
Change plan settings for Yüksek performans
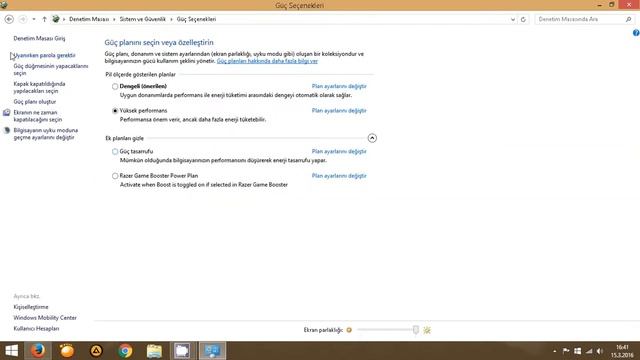tap(339, 111)
